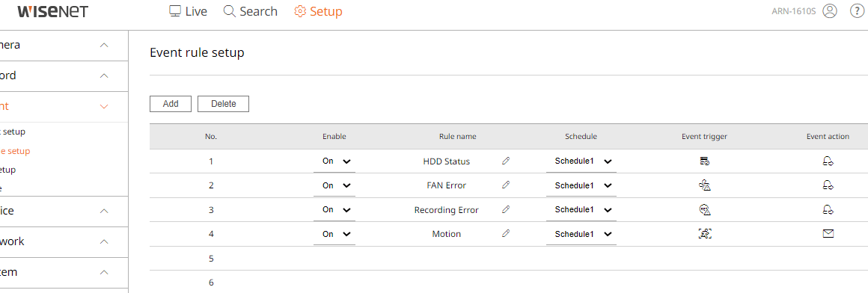Toggle the Record sidebar section chevron
Screen dimensions: 868x293
point(103,75)
